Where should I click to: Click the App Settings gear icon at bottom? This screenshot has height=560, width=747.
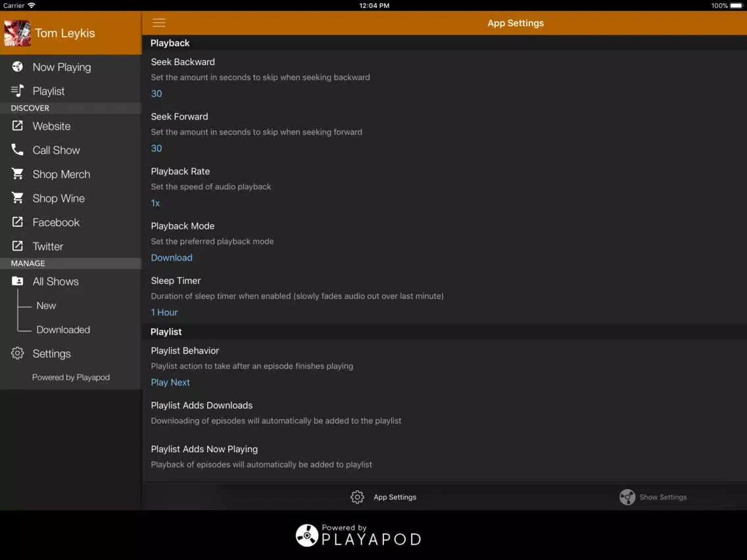click(x=357, y=497)
